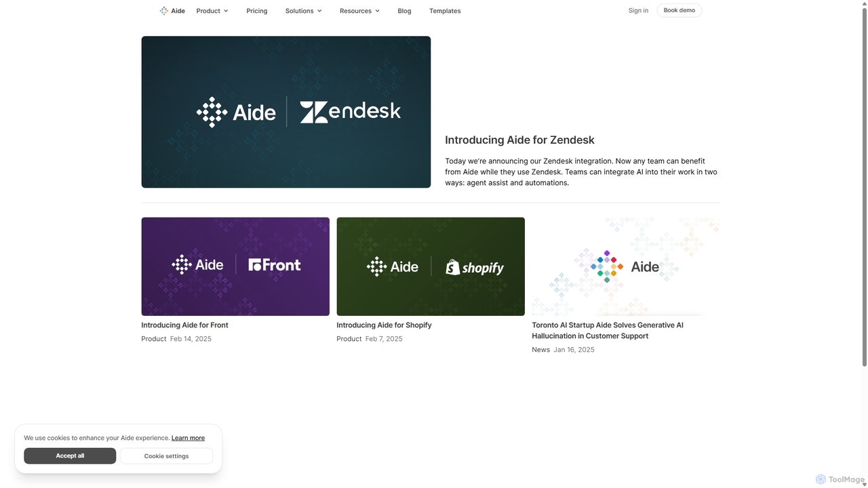
Task: Click the Sign in link
Action: [638, 10]
